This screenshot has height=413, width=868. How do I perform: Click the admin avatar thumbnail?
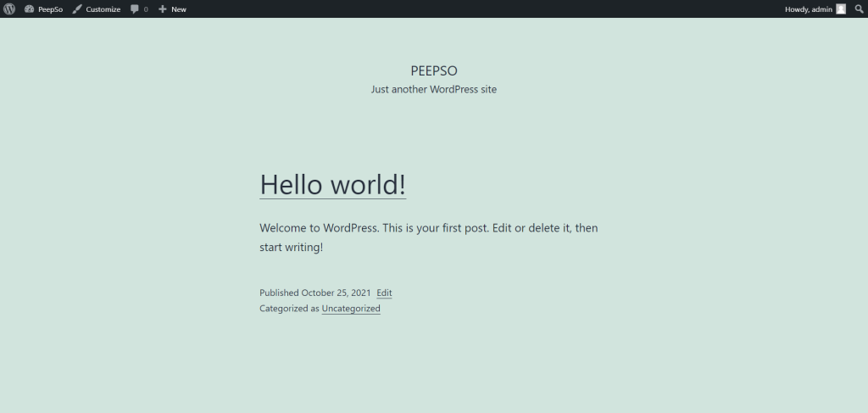pos(841,8)
